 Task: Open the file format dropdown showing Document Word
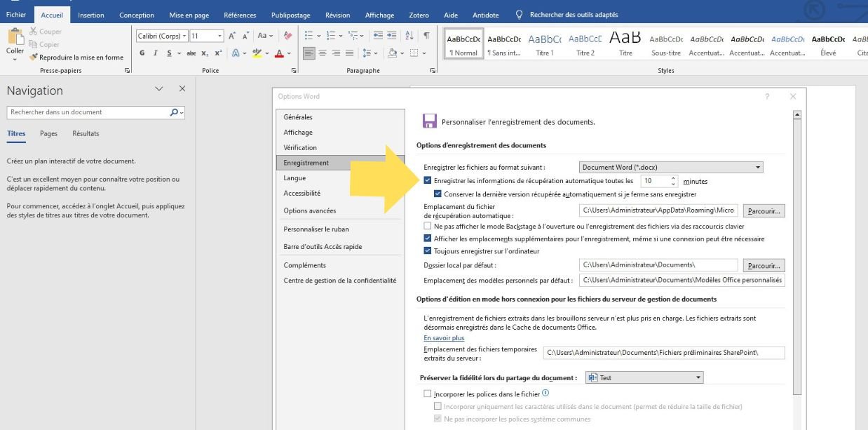tap(757, 167)
